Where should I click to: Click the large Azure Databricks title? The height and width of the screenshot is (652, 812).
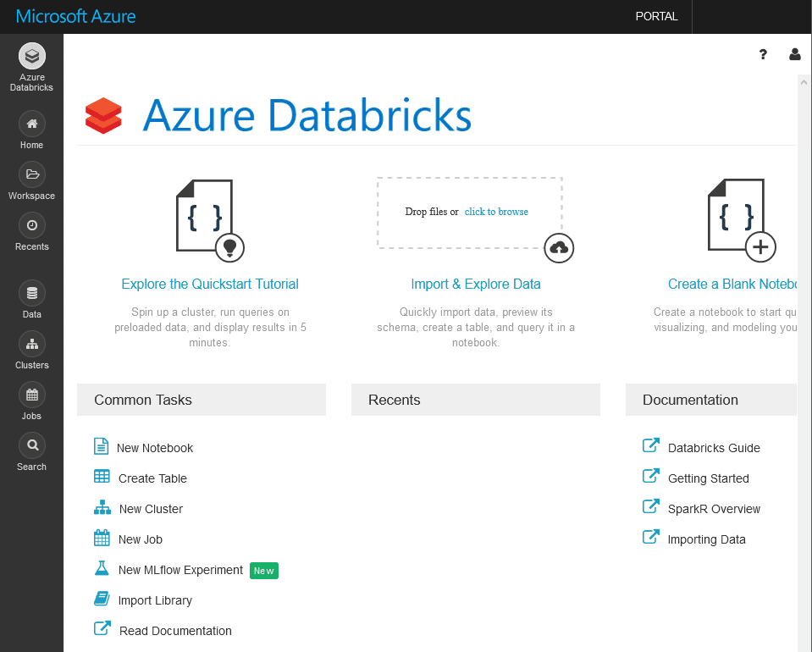tap(307, 115)
